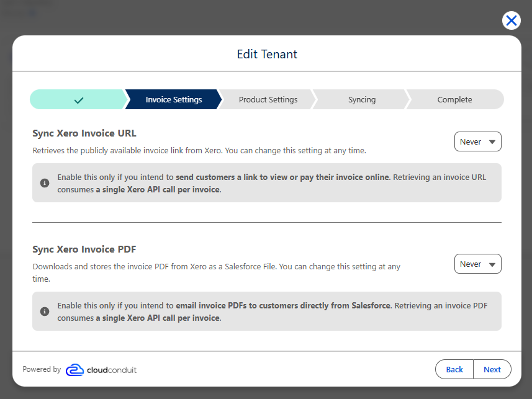Image resolution: width=532 pixels, height=399 pixels.
Task: Click the Edit Tenant title
Action: 267,54
